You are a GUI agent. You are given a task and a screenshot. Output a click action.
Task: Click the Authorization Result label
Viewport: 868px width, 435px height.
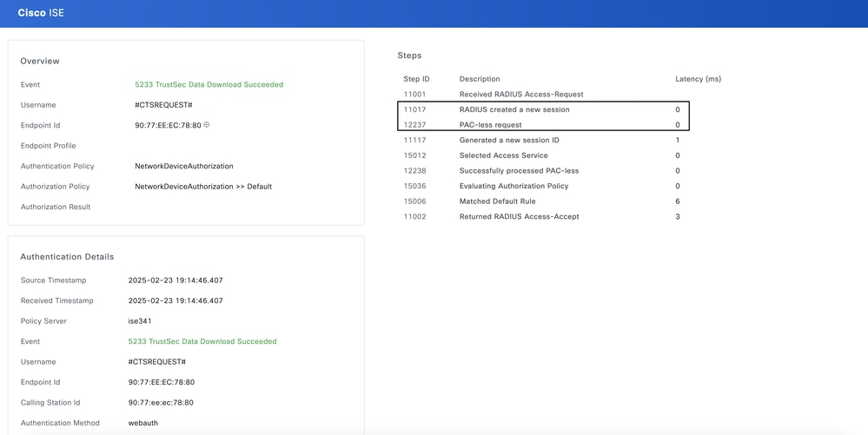(56, 207)
